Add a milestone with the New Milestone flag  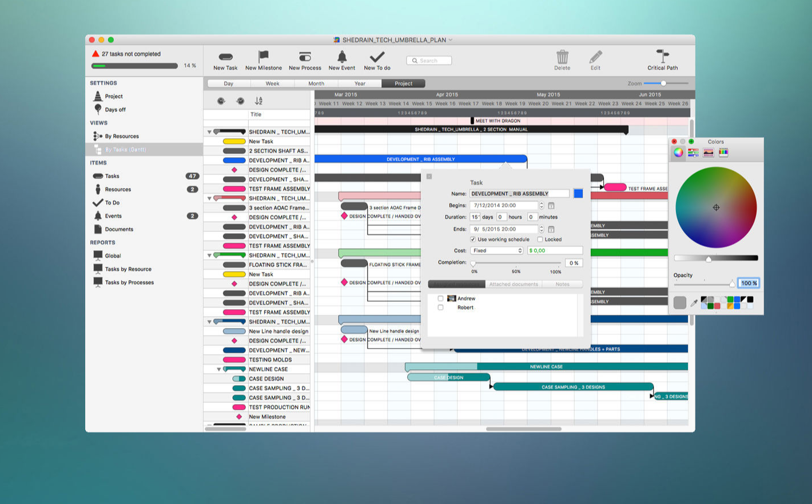pos(263,57)
